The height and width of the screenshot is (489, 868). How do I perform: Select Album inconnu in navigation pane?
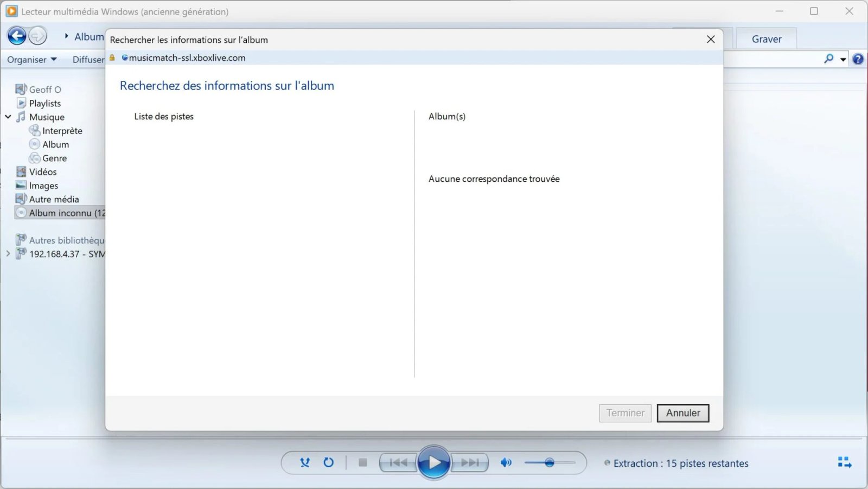pyautogui.click(x=61, y=213)
